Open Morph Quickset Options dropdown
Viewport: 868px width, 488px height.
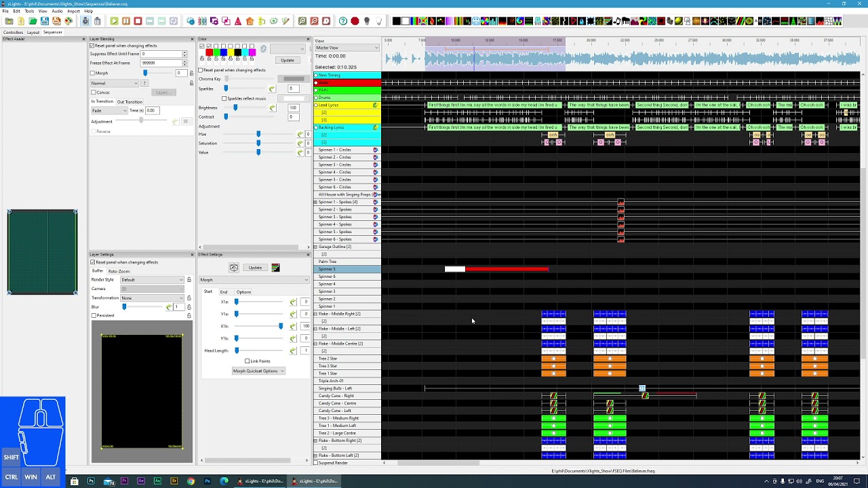tap(258, 371)
